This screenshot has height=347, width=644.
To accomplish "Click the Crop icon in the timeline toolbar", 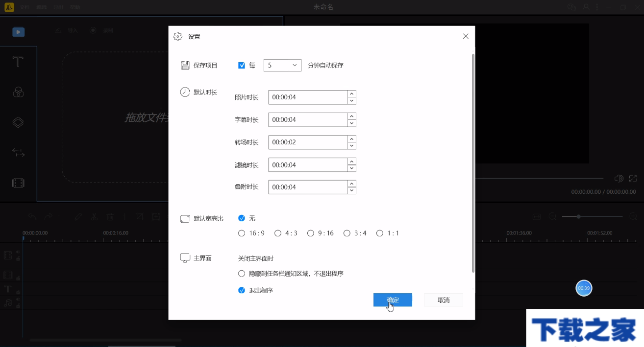I will pos(140,216).
